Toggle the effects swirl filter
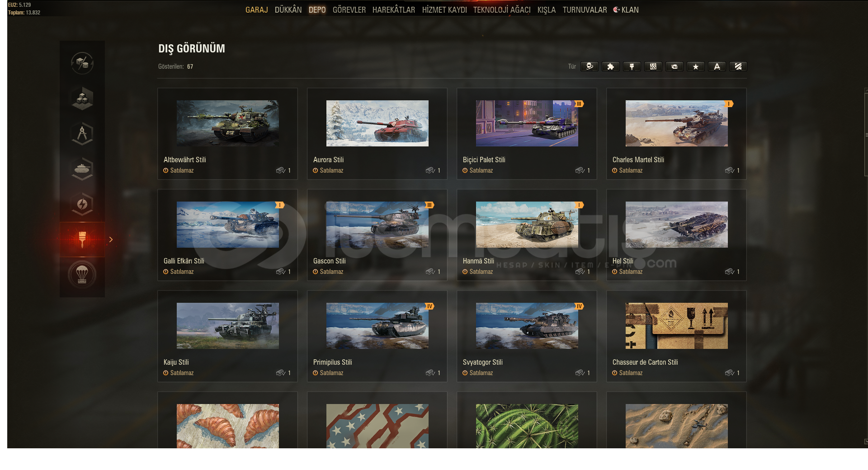This screenshot has width=868, height=470. coord(675,66)
